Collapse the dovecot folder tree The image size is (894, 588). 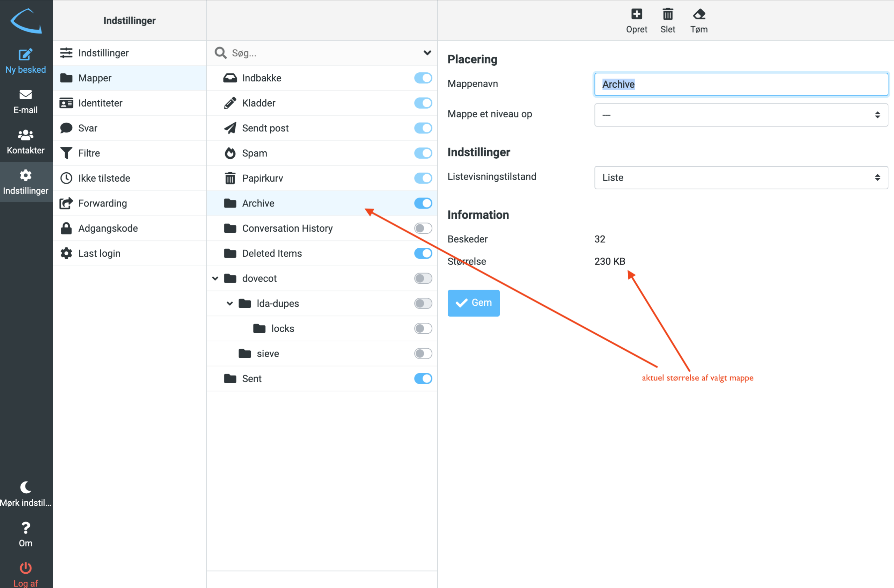click(x=215, y=278)
